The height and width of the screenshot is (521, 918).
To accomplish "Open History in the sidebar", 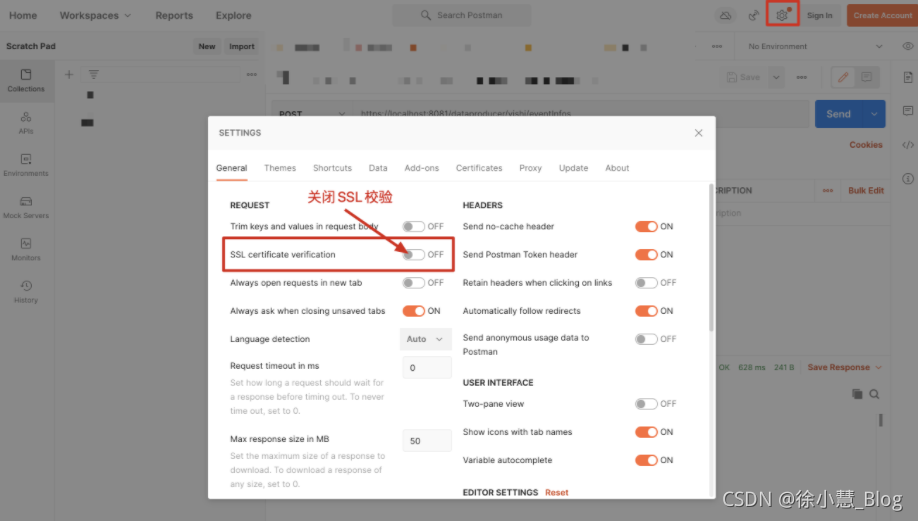I will 26,292.
